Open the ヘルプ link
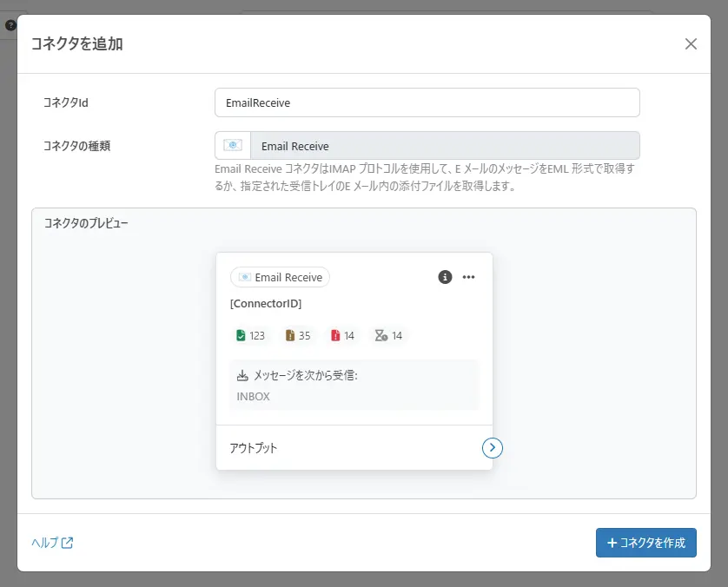This screenshot has width=728, height=587. click(x=45, y=543)
